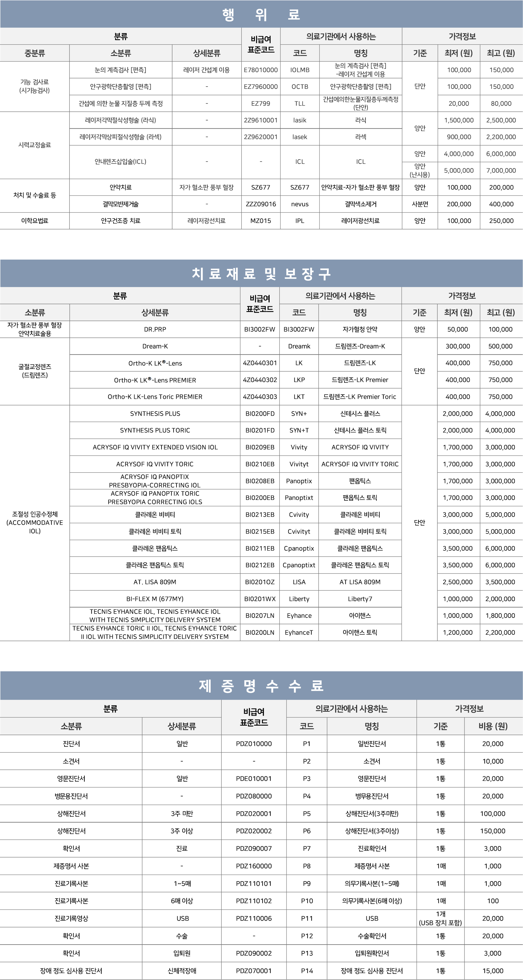
Task: Click the 양안 (난시용) basis cell
Action: pos(420,170)
